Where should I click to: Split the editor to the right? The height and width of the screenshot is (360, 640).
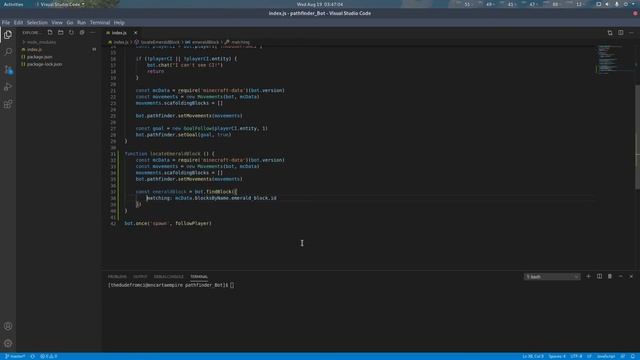(x=620, y=33)
